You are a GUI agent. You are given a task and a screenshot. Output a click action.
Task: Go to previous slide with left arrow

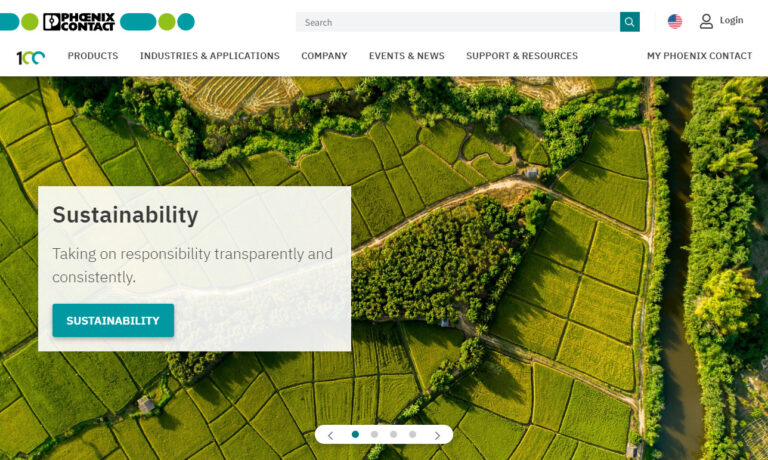(331, 435)
